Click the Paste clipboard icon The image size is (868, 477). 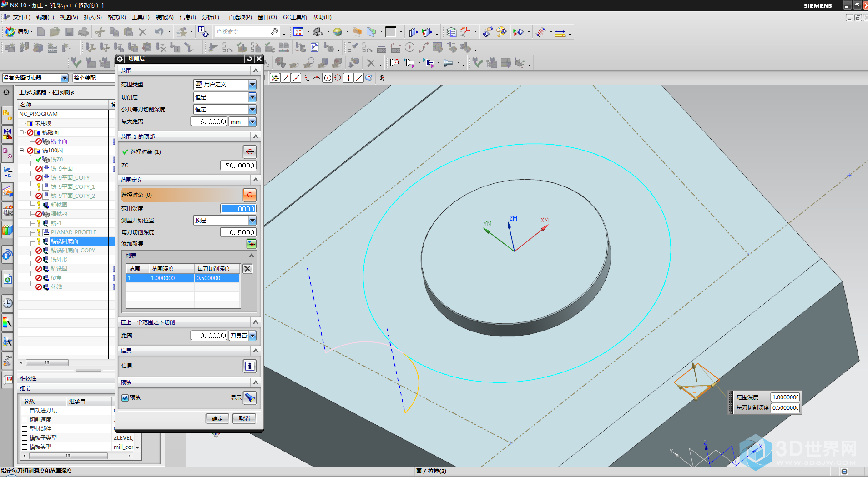pos(129,32)
